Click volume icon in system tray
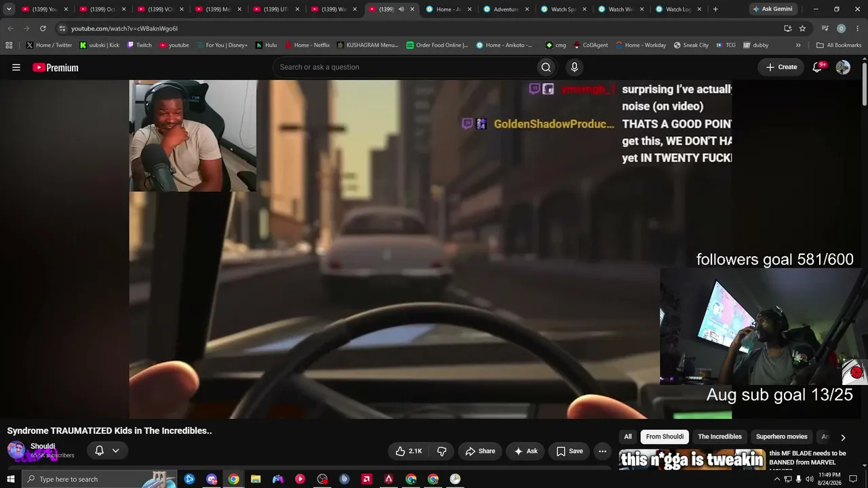The width and height of the screenshot is (868, 488). pos(810,479)
